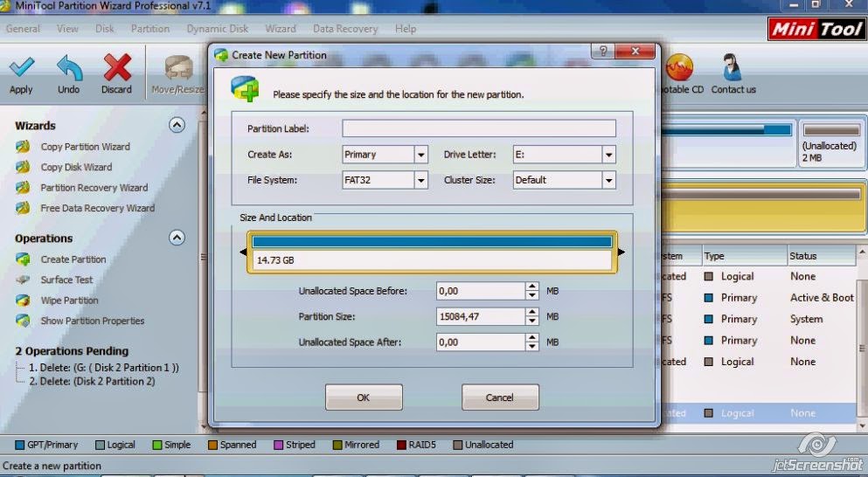Image resolution: width=868 pixels, height=477 pixels.
Task: Confirm the new partition with OK
Action: [x=364, y=397]
